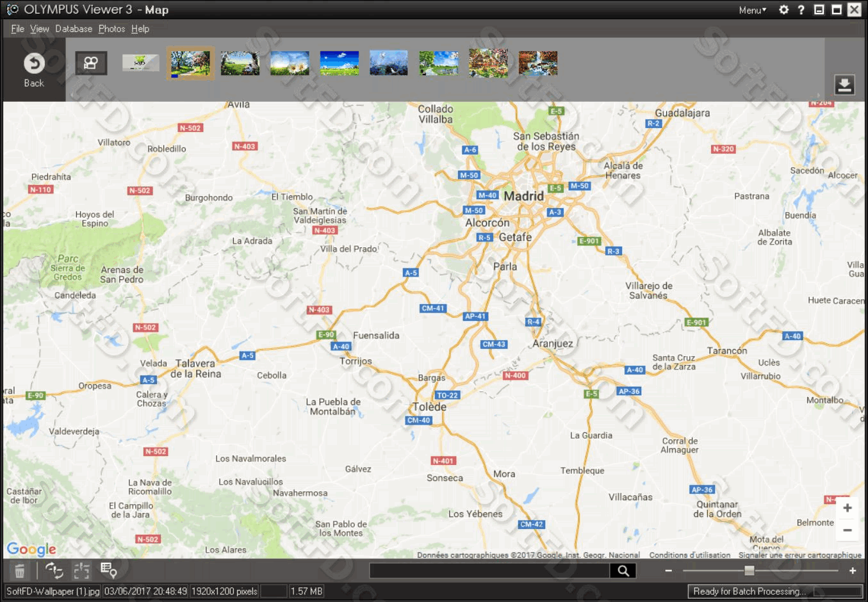Click the Getafe label on the map

click(x=515, y=237)
